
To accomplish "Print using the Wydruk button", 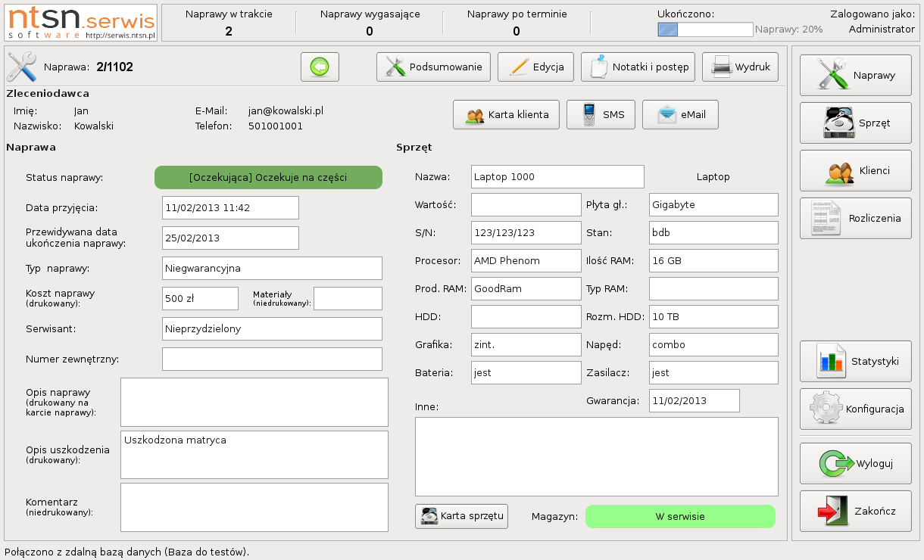I will [x=740, y=67].
